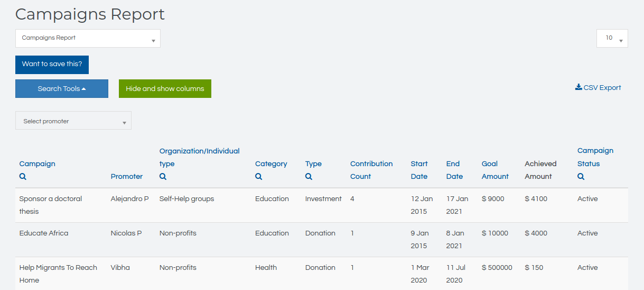Open the Campaigns Report dropdown

coord(88,39)
